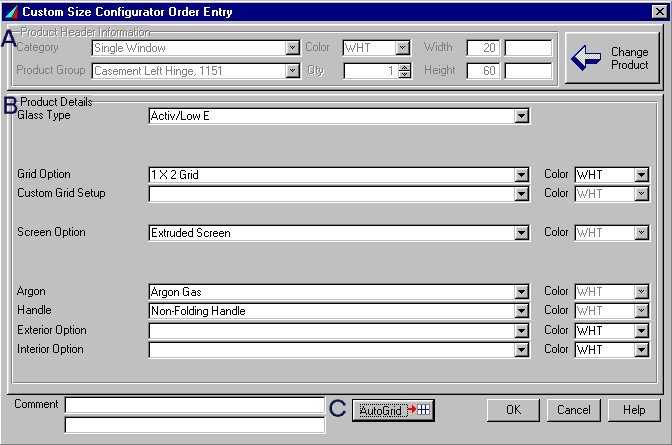672x445 pixels.
Task: Open the Grid Option dropdown
Action: (x=521, y=175)
